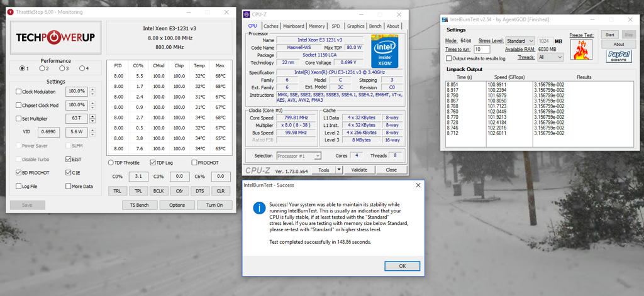Select Performance profile 4 radio
644x296 pixels.
point(84,69)
